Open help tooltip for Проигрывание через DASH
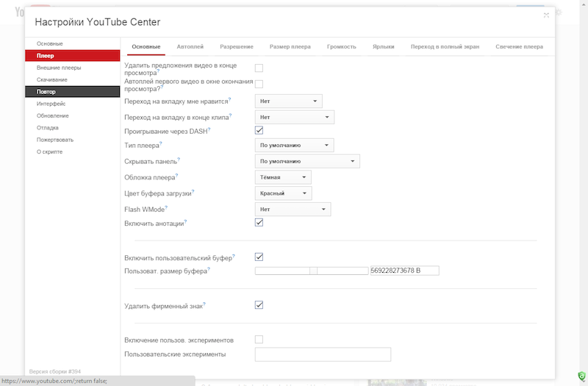This screenshot has height=386, width=588. click(209, 129)
